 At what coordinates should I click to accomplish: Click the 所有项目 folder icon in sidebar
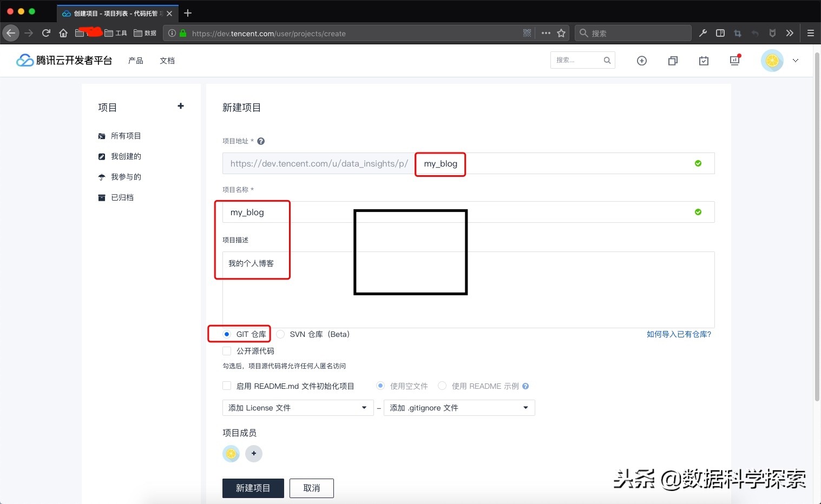(102, 136)
